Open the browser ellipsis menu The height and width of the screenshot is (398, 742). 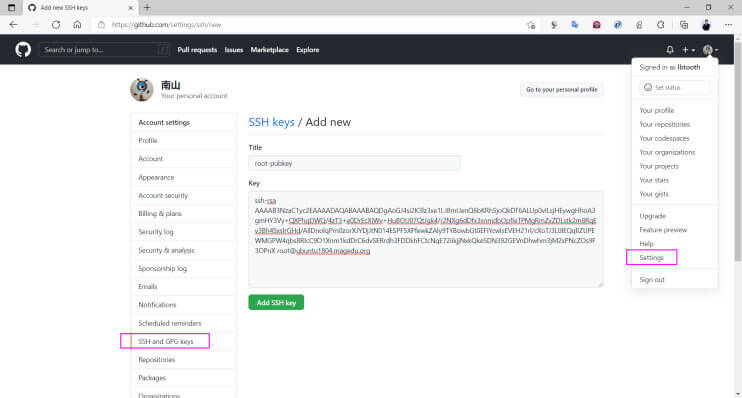click(x=728, y=25)
